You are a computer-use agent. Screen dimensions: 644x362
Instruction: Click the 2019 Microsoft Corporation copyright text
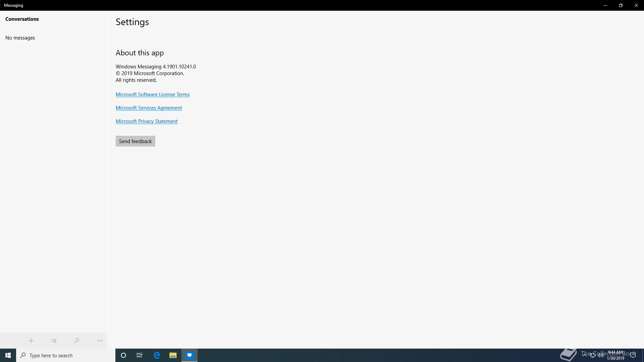(x=150, y=73)
